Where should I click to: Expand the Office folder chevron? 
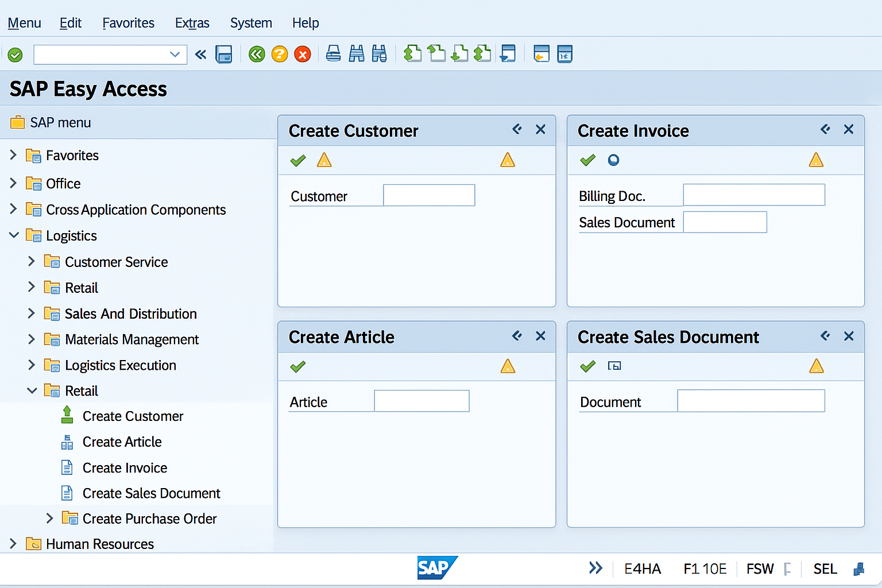tap(13, 183)
